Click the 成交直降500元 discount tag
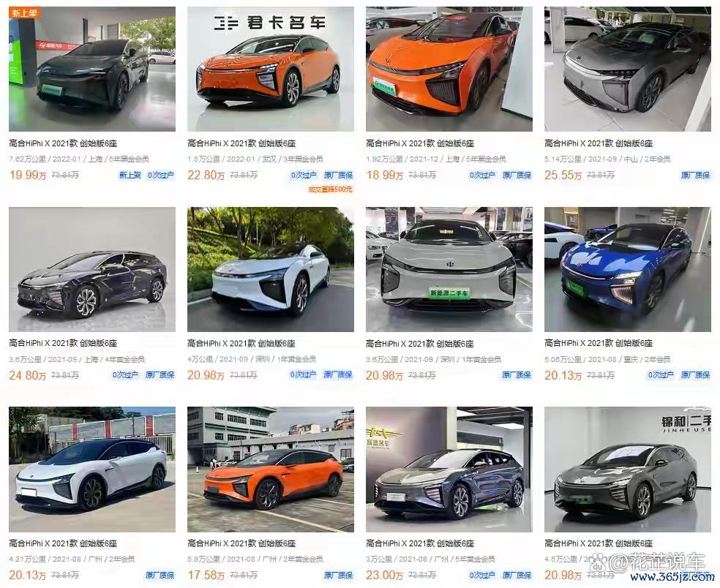The height and width of the screenshot is (588, 720). (330, 189)
